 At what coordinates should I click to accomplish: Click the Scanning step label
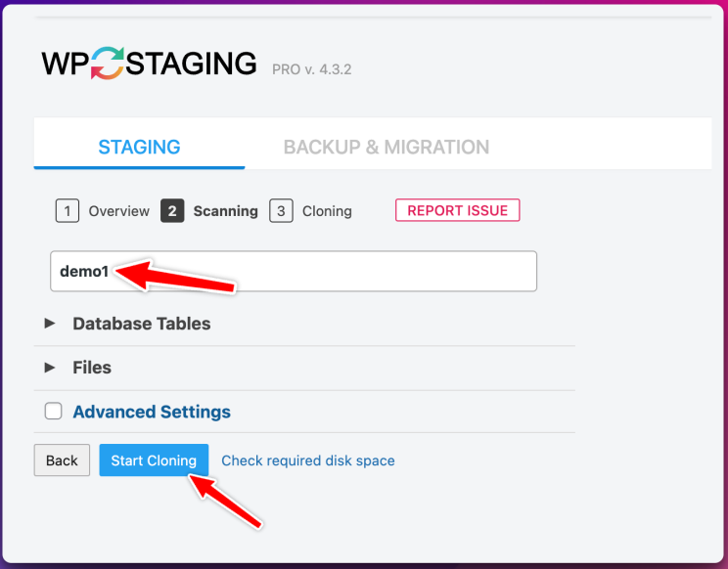pyautogui.click(x=226, y=211)
